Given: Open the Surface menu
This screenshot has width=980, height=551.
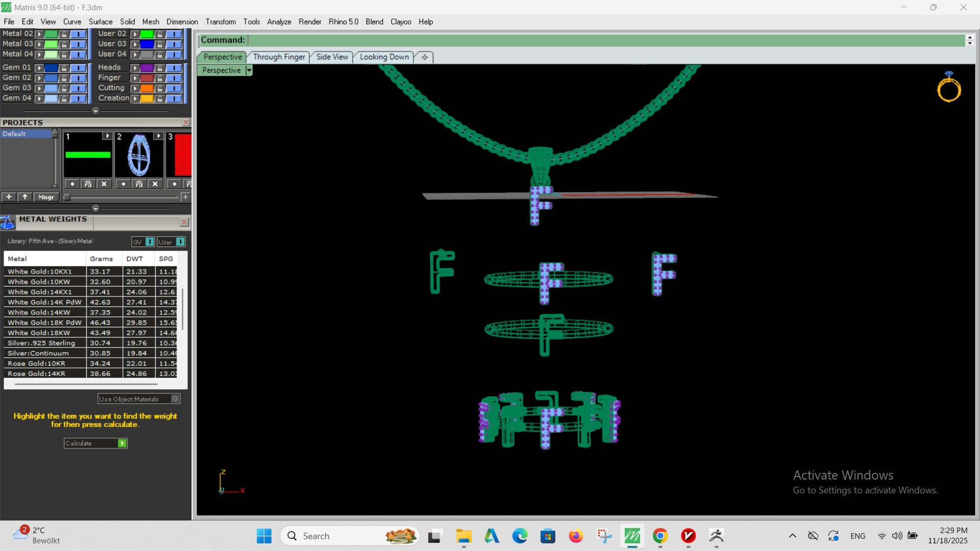Looking at the screenshot, I should coord(100,22).
